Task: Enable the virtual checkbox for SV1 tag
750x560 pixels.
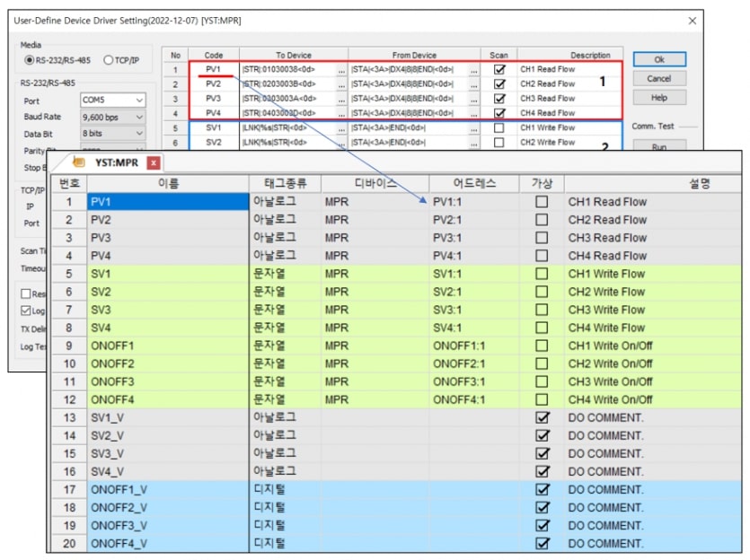Action: pos(542,274)
